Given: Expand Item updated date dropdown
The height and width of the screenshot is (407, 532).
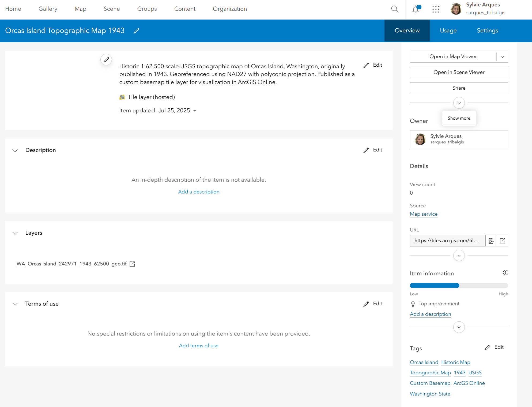Looking at the screenshot, I should 195,111.
